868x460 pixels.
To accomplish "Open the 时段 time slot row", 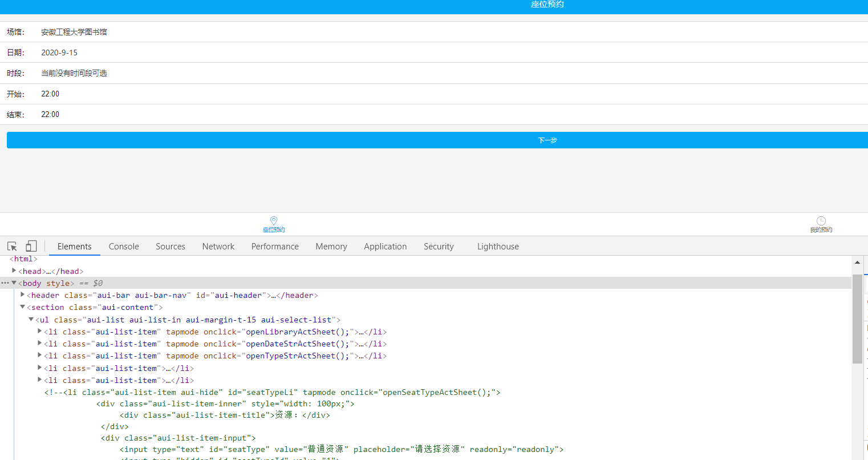I will [x=434, y=73].
